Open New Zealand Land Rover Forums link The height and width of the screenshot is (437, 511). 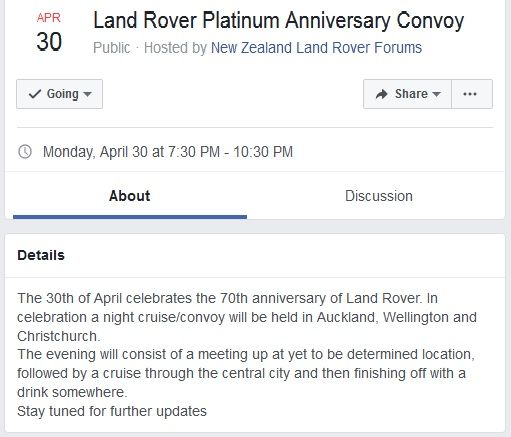coord(316,48)
